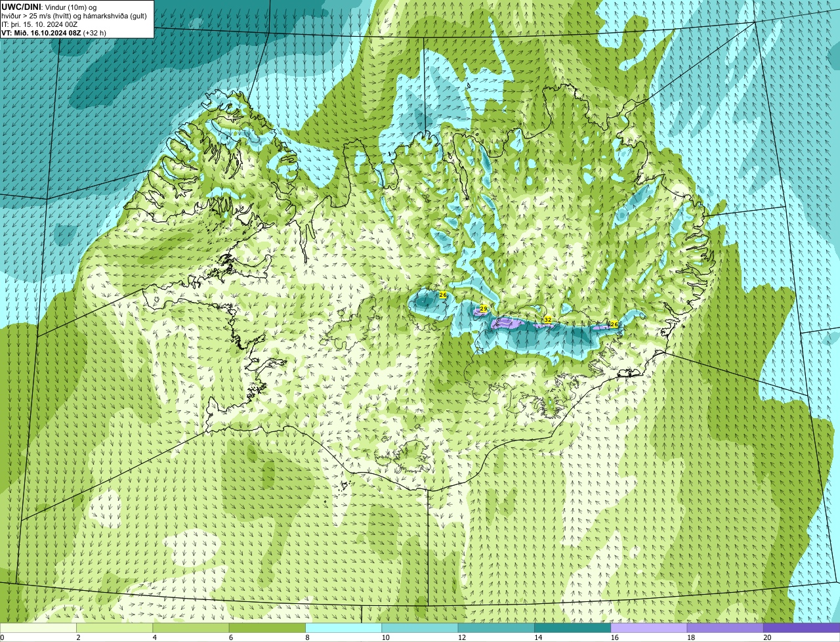Select the 8–10 m/s light cyan legend swatch

click(345, 628)
